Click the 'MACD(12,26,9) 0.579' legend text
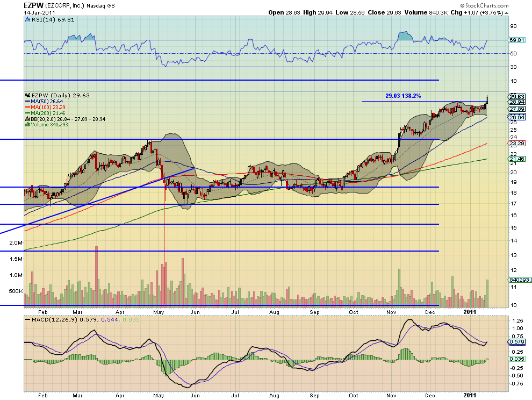 (x=64, y=320)
